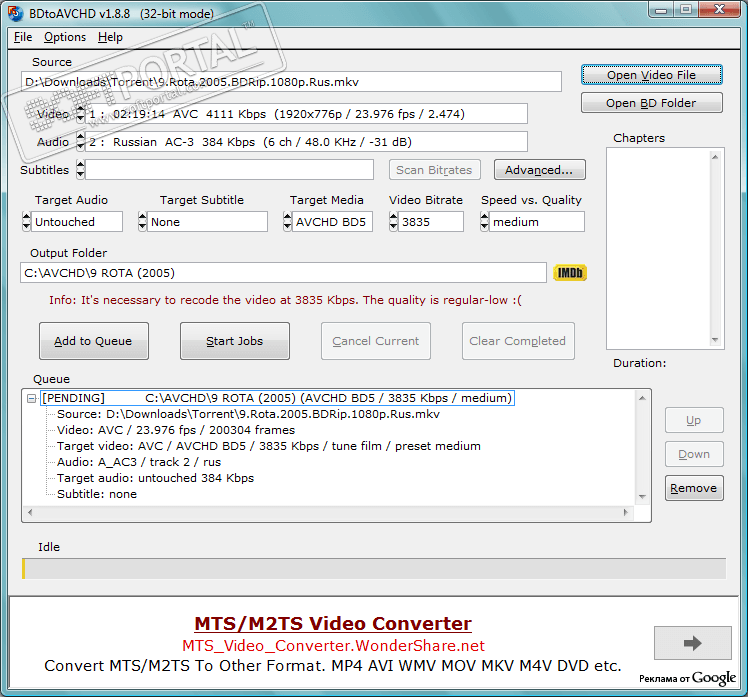Image resolution: width=748 pixels, height=697 pixels.
Task: Adjust Video Bitrate spinner at 3835
Action: (x=393, y=222)
